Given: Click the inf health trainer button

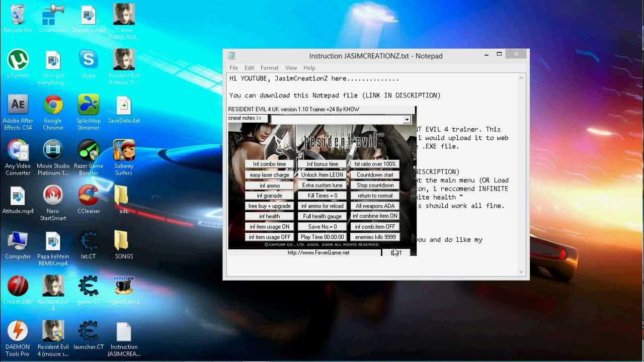Looking at the screenshot, I should click(x=270, y=216).
